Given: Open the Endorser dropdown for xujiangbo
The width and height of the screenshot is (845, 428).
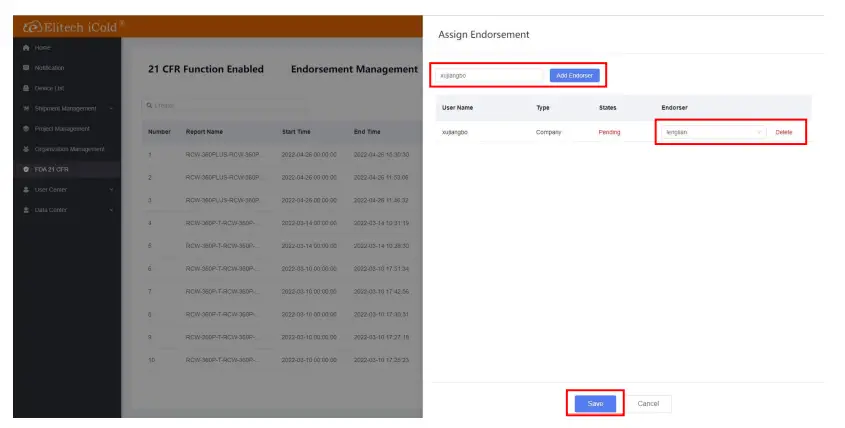Looking at the screenshot, I should tap(714, 132).
